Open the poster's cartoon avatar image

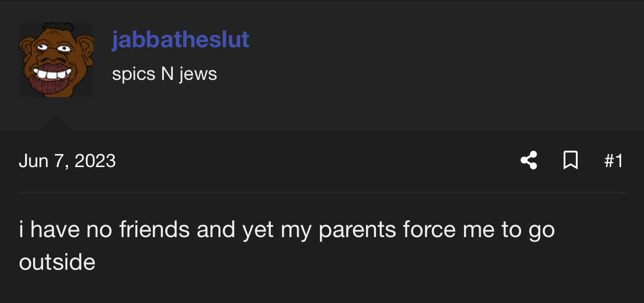pyautogui.click(x=56, y=60)
